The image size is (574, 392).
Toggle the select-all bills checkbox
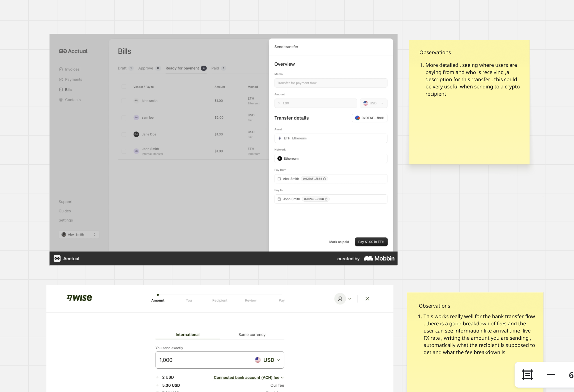(124, 87)
